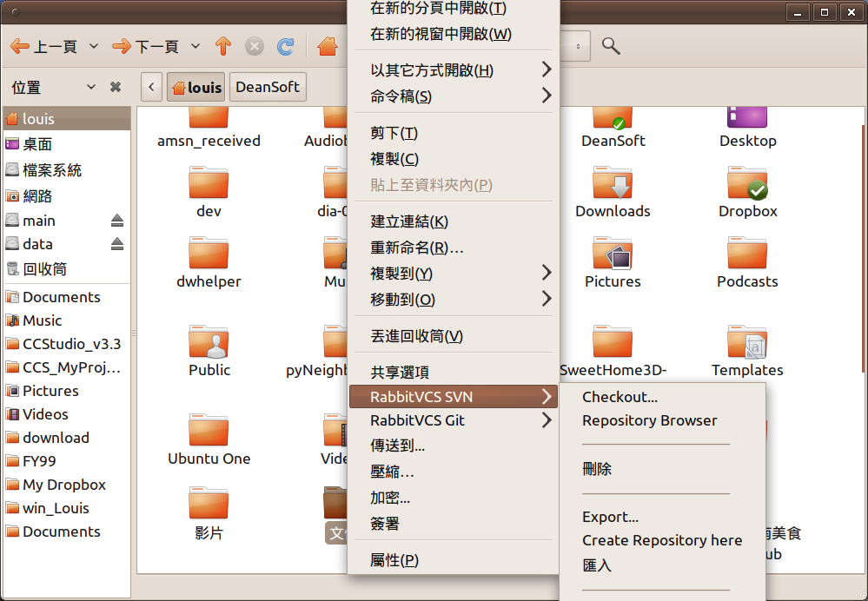Expand the RabbitVCS Git submenu

453,420
